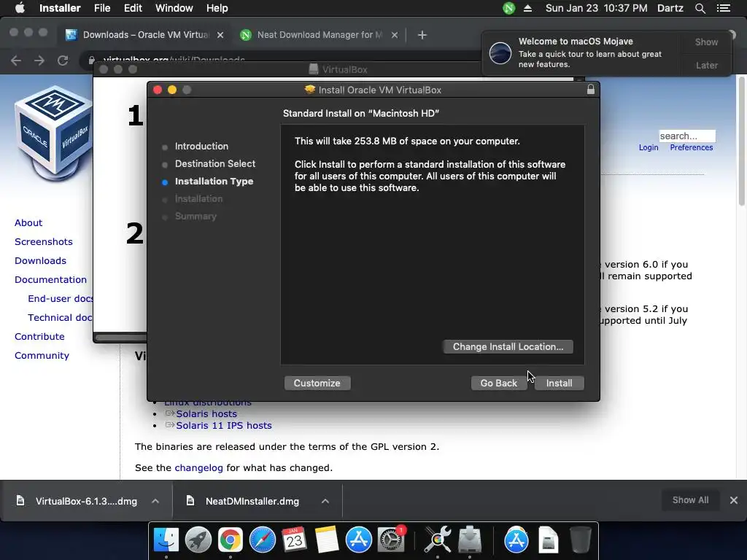Click the Installer app icon in the Dock

click(471, 540)
